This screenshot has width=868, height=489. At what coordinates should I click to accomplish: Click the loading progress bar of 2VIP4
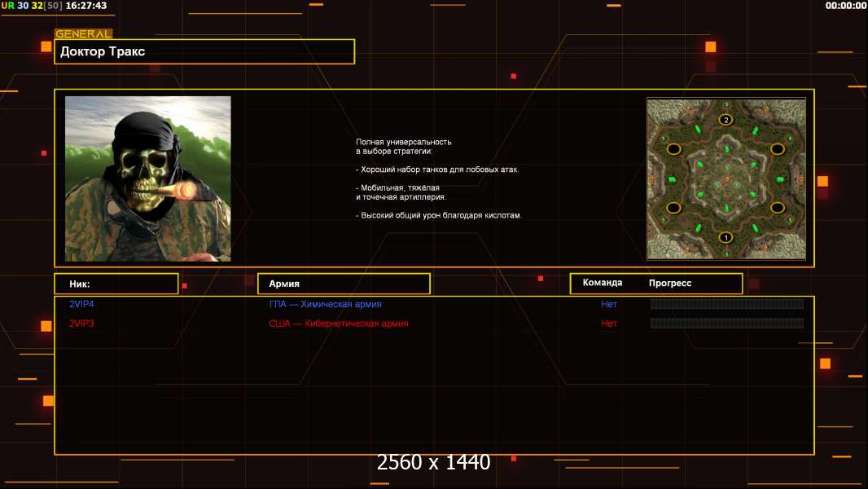click(x=727, y=303)
